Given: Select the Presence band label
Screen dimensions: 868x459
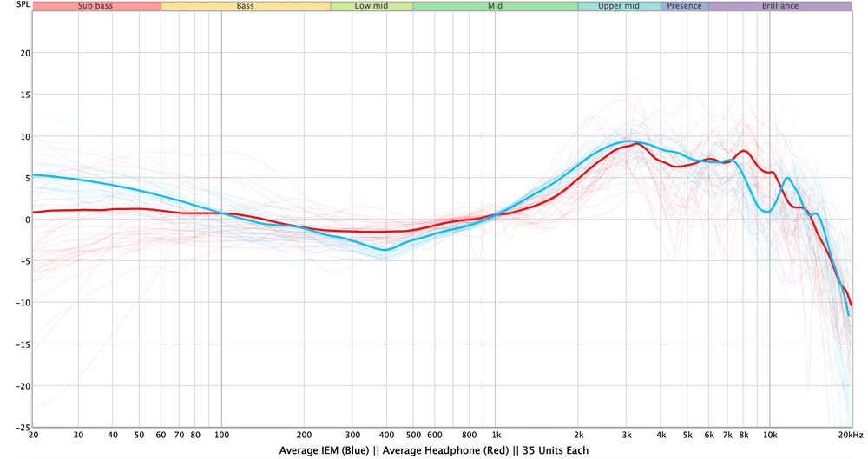Looking at the screenshot, I should [684, 5].
